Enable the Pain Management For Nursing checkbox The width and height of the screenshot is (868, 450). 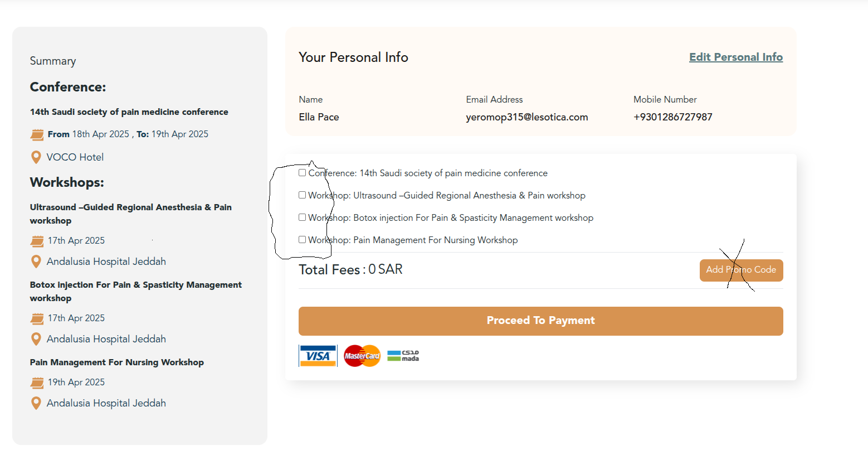(x=303, y=240)
